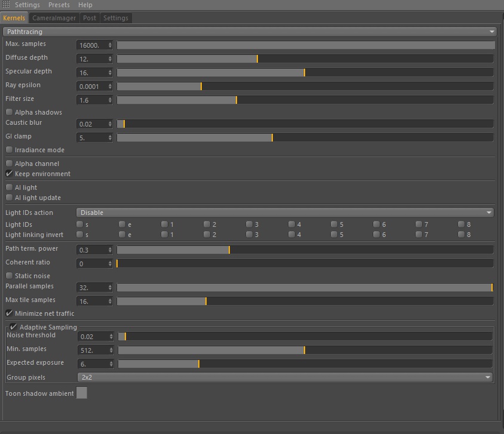The width and height of the screenshot is (504, 434).
Task: Open the Presets menu
Action: [x=59, y=5]
